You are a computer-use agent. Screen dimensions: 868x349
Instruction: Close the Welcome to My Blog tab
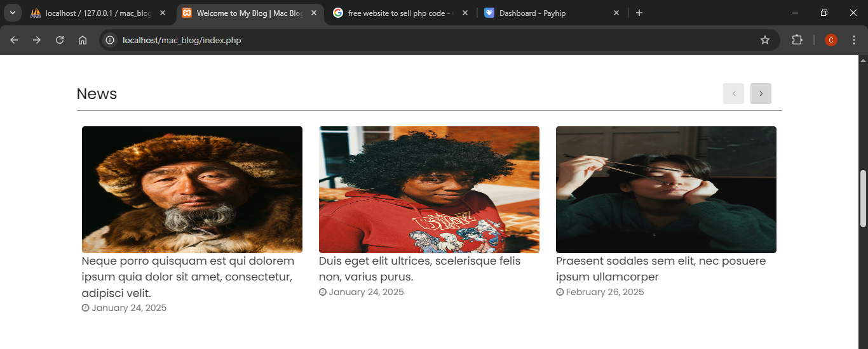pos(314,13)
